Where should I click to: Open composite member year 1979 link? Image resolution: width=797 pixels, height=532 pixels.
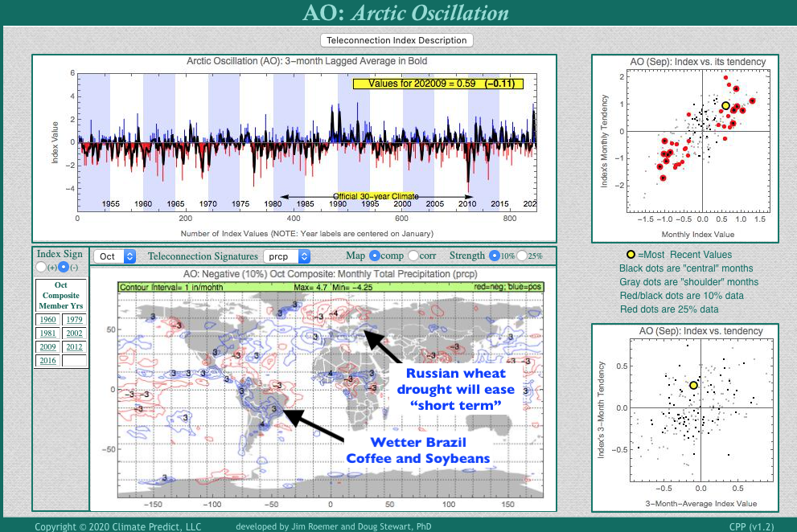pyautogui.click(x=74, y=320)
